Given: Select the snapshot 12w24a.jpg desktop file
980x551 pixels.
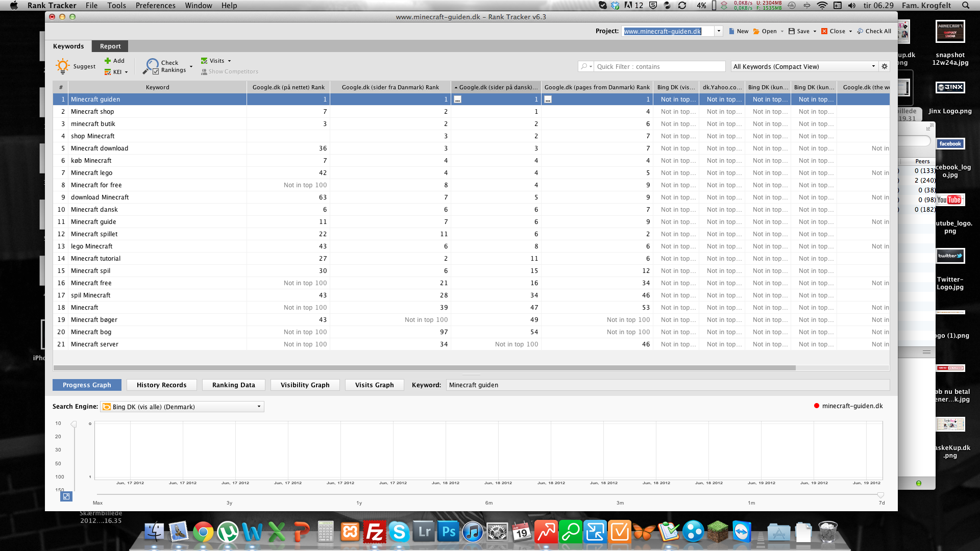Looking at the screenshot, I should click(950, 43).
